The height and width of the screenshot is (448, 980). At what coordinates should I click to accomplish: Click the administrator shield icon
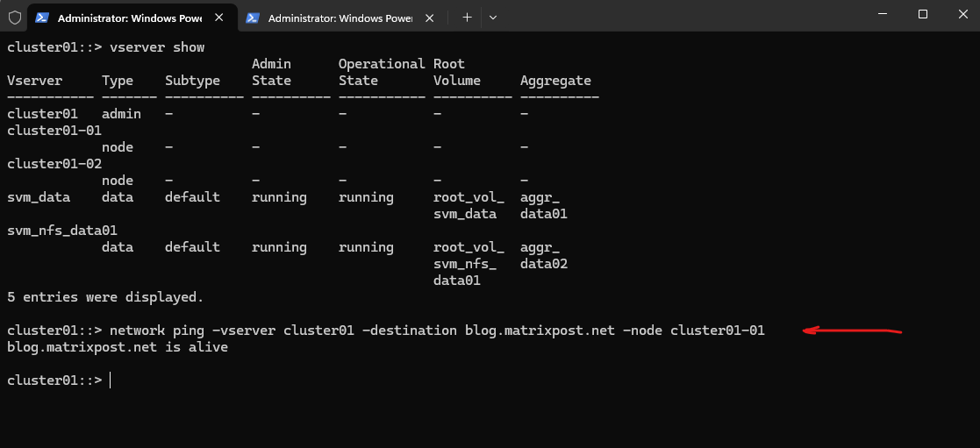coord(15,17)
